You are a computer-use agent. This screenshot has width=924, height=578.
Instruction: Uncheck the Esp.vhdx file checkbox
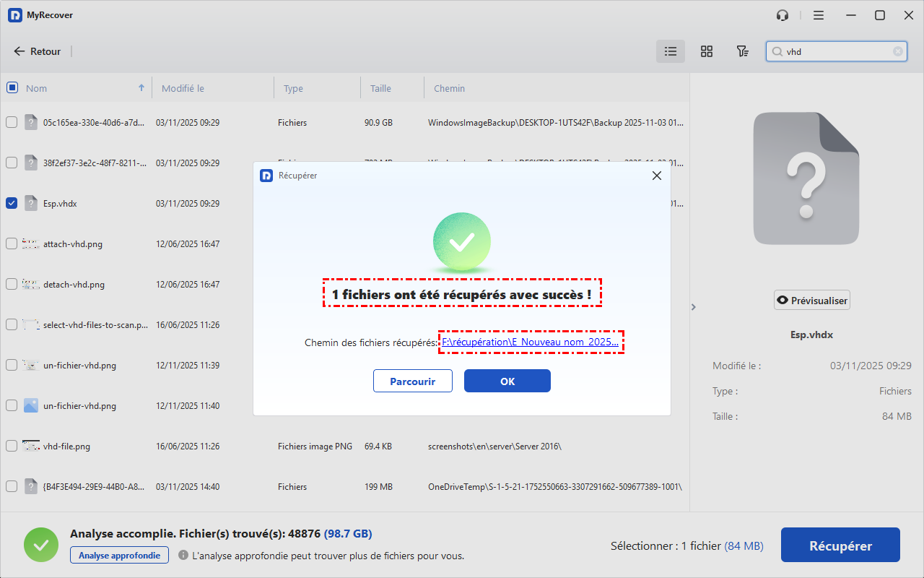click(12, 203)
